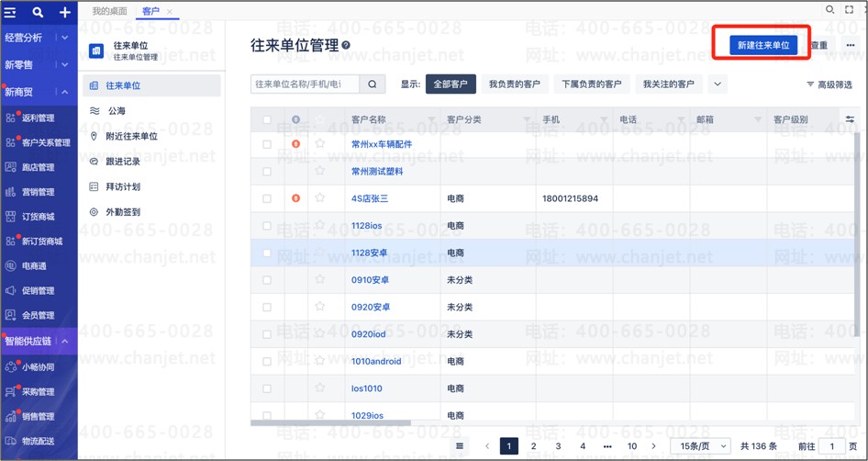Click the customer name search input field

click(x=305, y=84)
